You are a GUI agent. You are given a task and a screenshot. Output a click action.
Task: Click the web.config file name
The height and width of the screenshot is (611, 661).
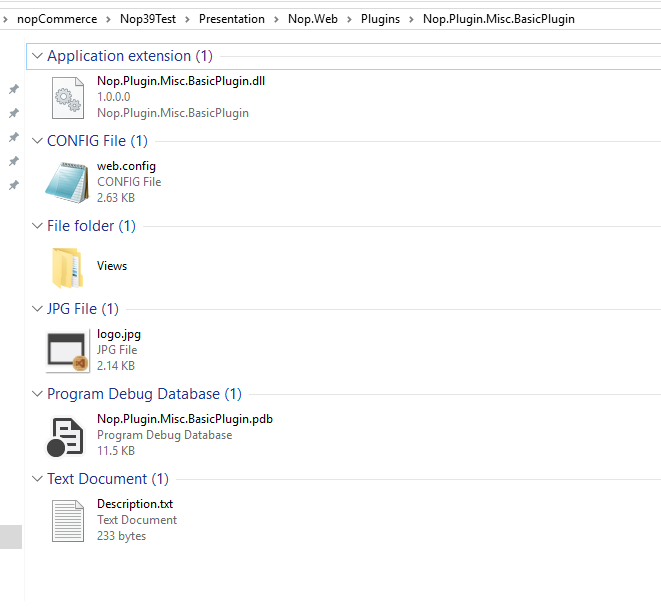pos(126,166)
